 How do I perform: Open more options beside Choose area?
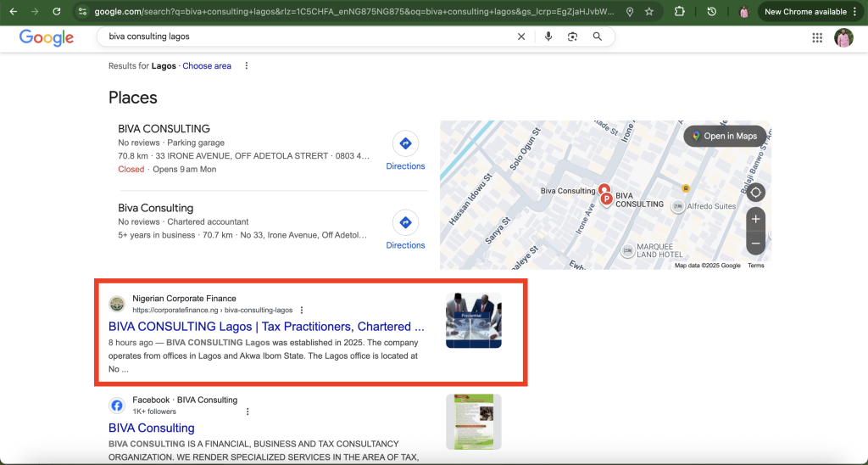[x=247, y=66]
